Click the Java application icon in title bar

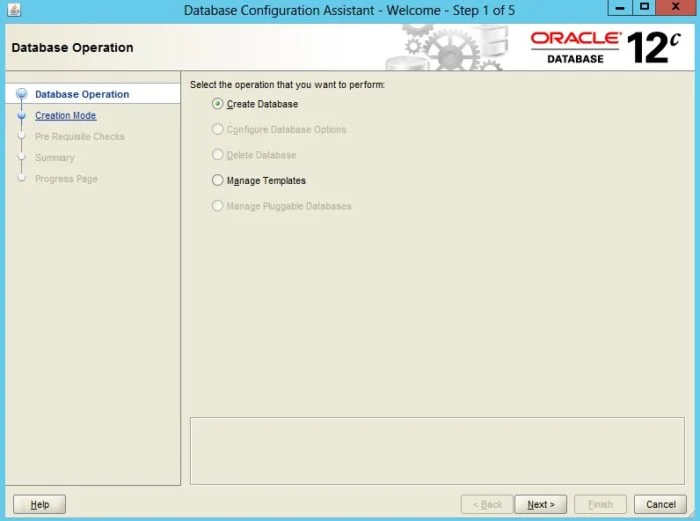coord(14,10)
